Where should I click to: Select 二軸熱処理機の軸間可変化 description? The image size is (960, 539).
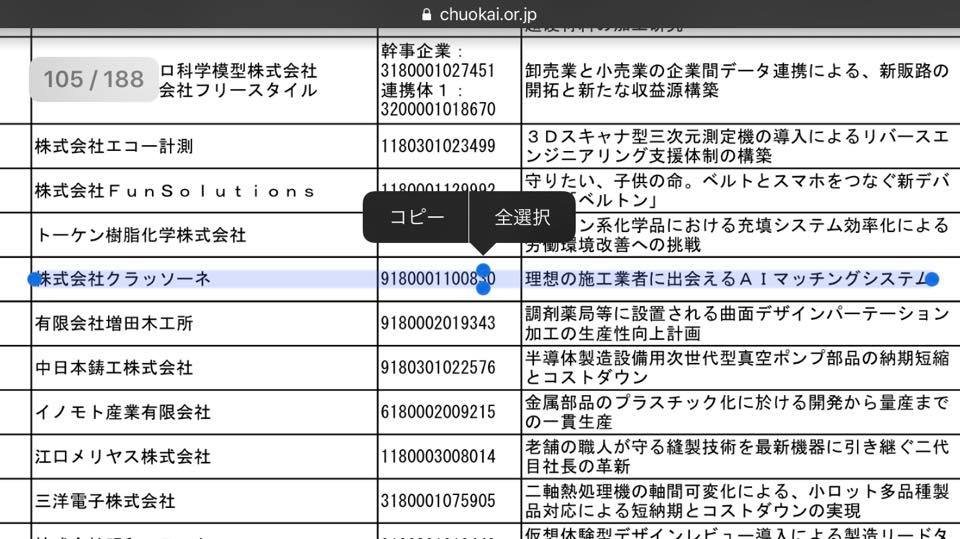tap(737, 501)
